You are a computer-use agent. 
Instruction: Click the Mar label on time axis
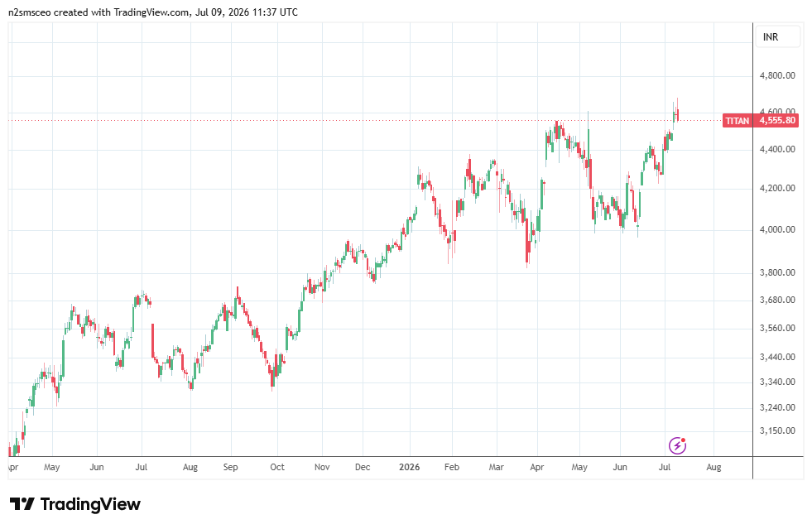point(496,467)
